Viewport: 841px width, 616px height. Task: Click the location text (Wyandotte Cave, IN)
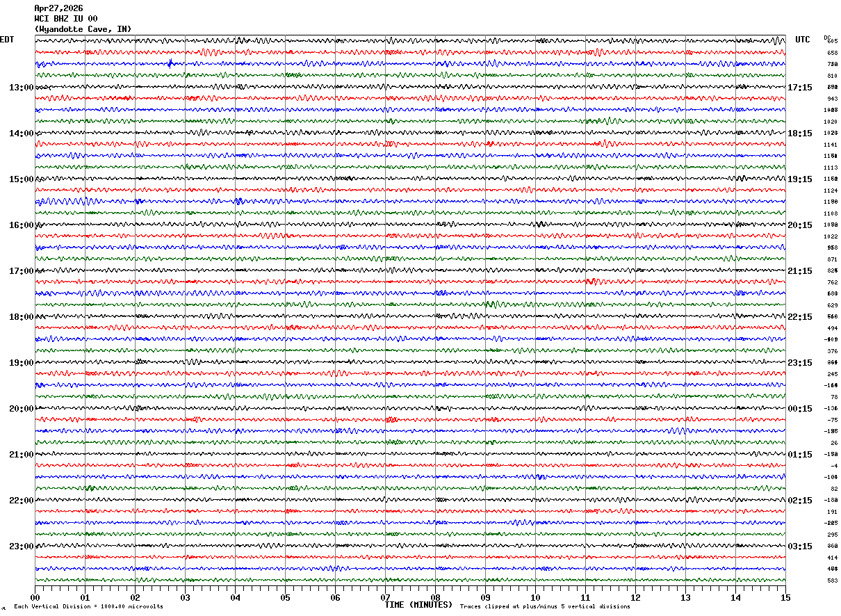click(83, 29)
